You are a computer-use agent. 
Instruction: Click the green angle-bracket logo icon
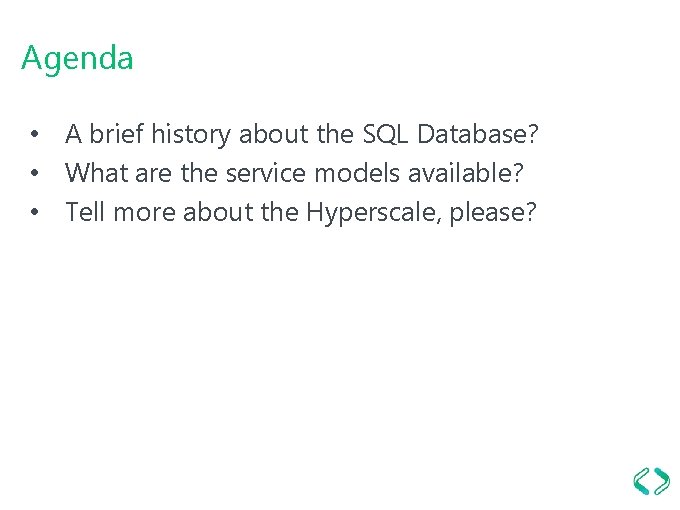pos(653,481)
